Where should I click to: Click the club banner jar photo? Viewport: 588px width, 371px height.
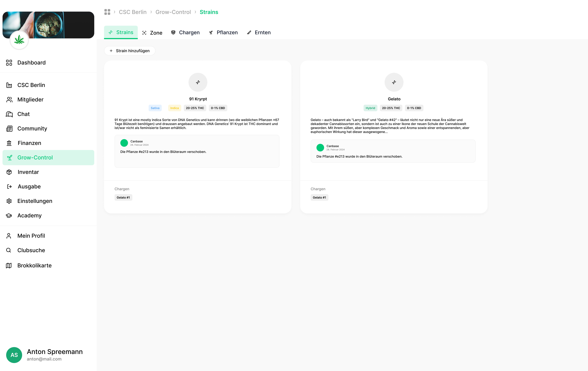pos(49,24)
